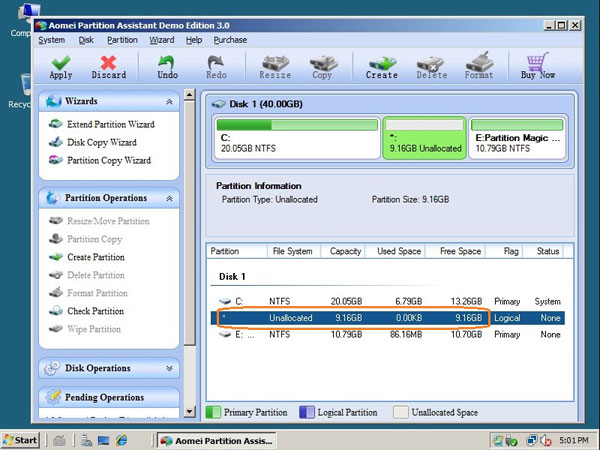Open the Disk menu

[x=86, y=40]
